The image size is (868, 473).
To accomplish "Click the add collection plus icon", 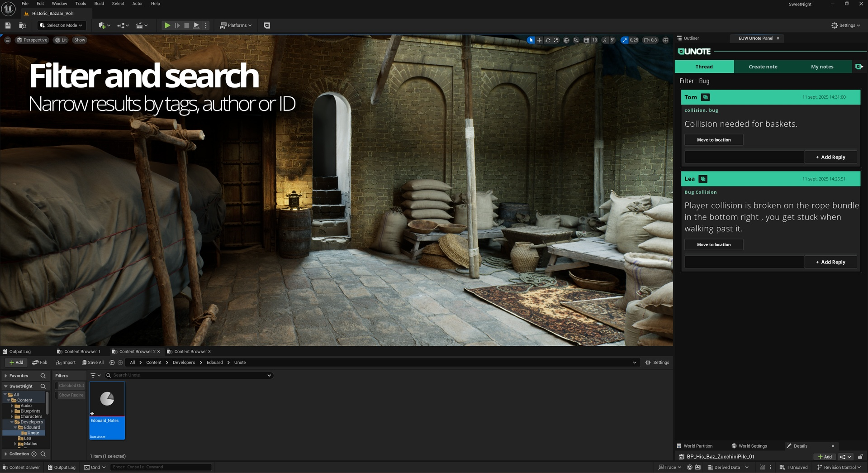I will point(34,454).
